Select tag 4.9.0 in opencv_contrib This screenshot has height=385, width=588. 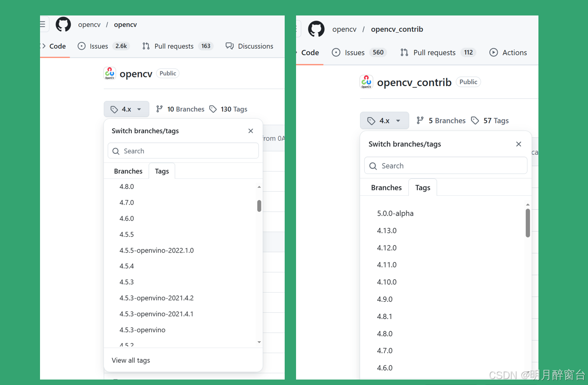pos(385,299)
